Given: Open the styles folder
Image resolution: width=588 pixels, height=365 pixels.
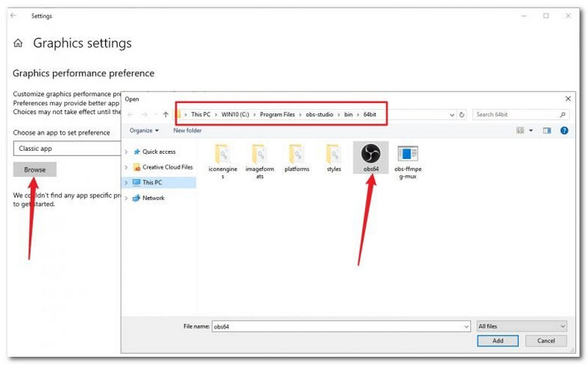Looking at the screenshot, I should tap(334, 154).
